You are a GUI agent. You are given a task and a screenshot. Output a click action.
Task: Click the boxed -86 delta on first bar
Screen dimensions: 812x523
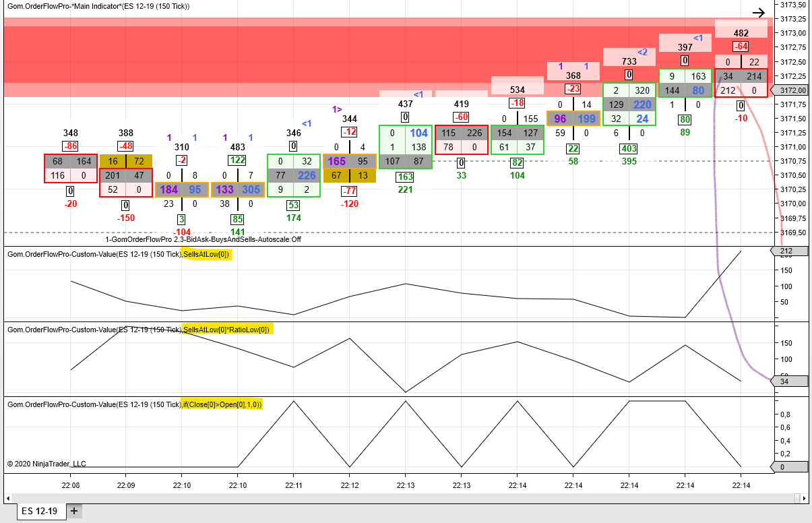(x=71, y=146)
